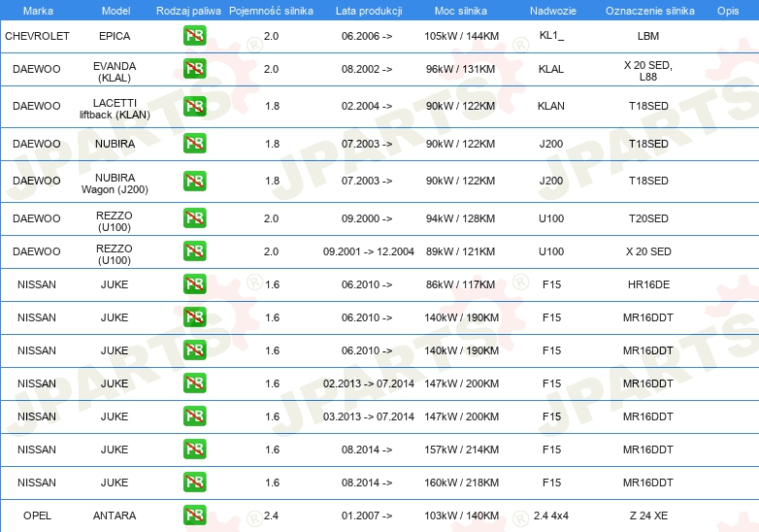Click the Marka column header

pos(38,10)
